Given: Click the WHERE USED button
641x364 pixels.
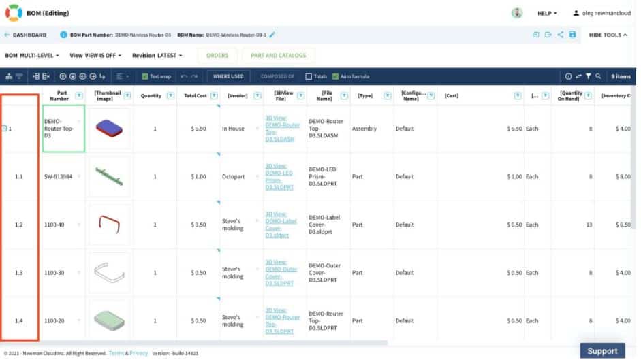Looking at the screenshot, I should point(228,76).
